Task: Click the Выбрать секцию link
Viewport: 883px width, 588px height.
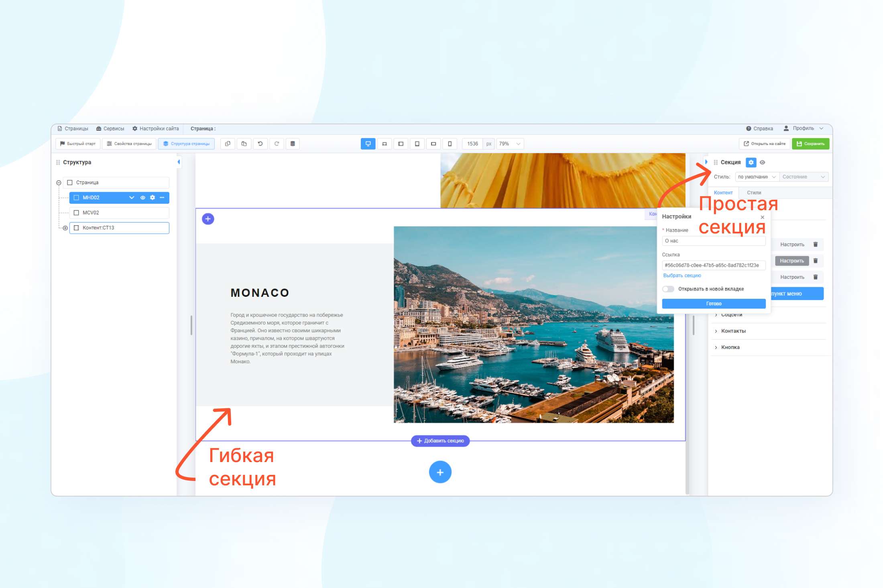Action: pyautogui.click(x=682, y=276)
